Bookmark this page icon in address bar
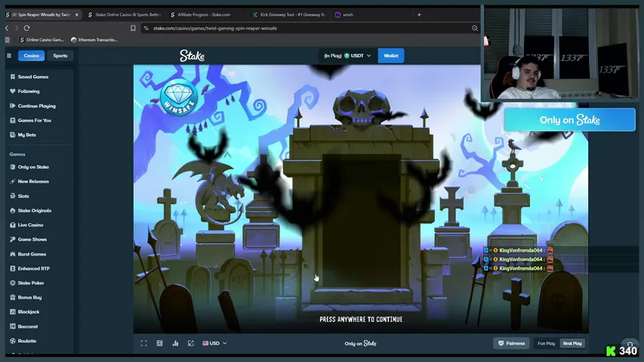This screenshot has width=644, height=362. (133, 29)
